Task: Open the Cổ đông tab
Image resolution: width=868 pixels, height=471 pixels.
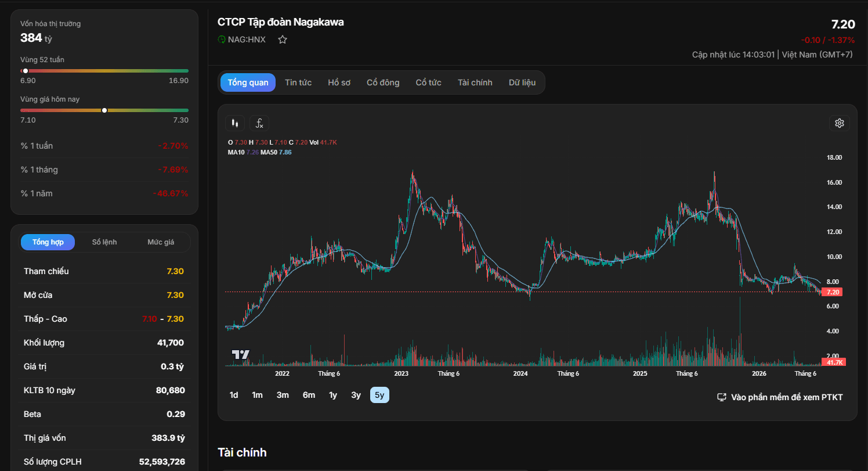Action: (x=383, y=82)
